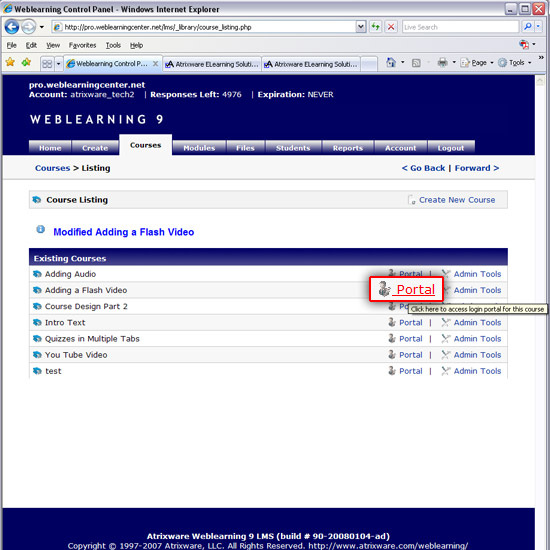The image size is (550, 550).
Task: Click the address bar URL field
Action: point(203,27)
